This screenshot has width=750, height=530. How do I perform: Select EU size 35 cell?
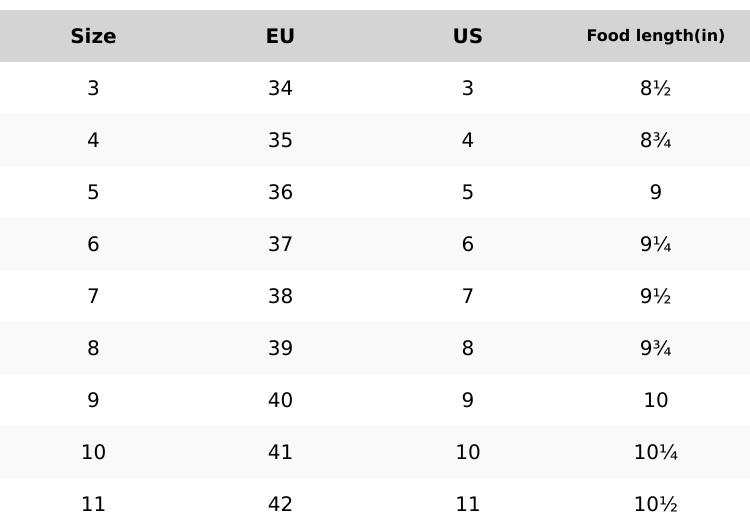[280, 141]
